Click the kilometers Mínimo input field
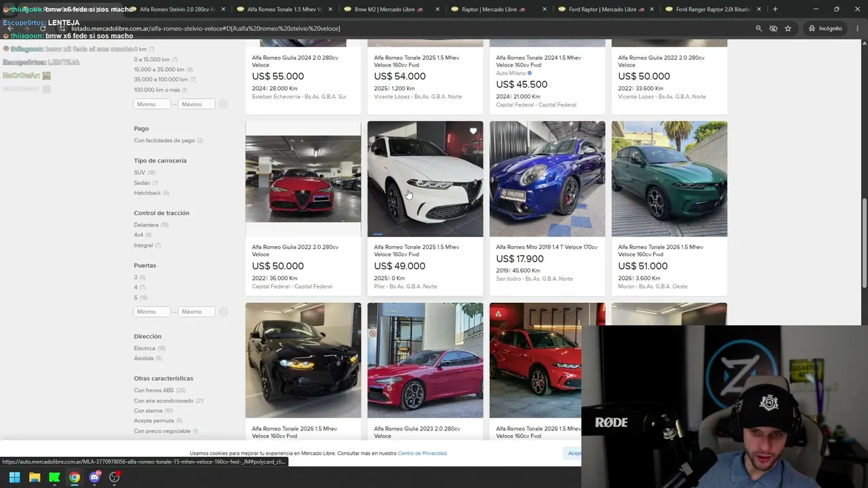This screenshot has height=488, width=868. click(x=152, y=104)
